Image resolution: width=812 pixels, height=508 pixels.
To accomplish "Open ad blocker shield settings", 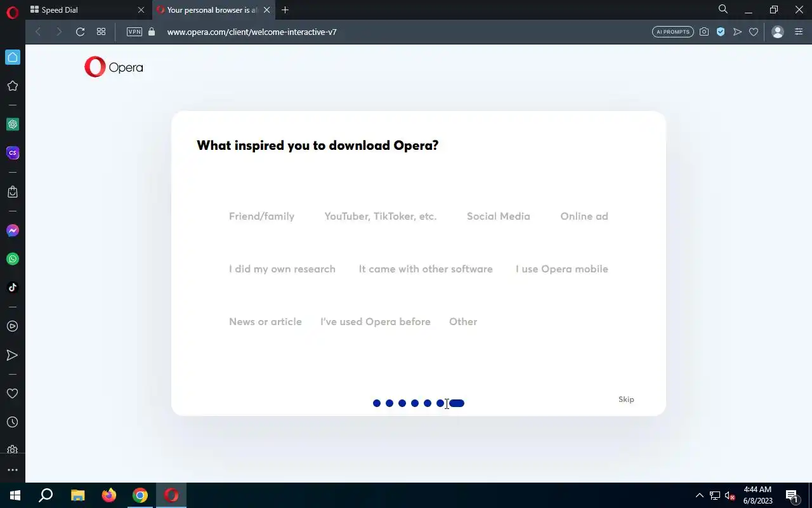I will click(721, 32).
